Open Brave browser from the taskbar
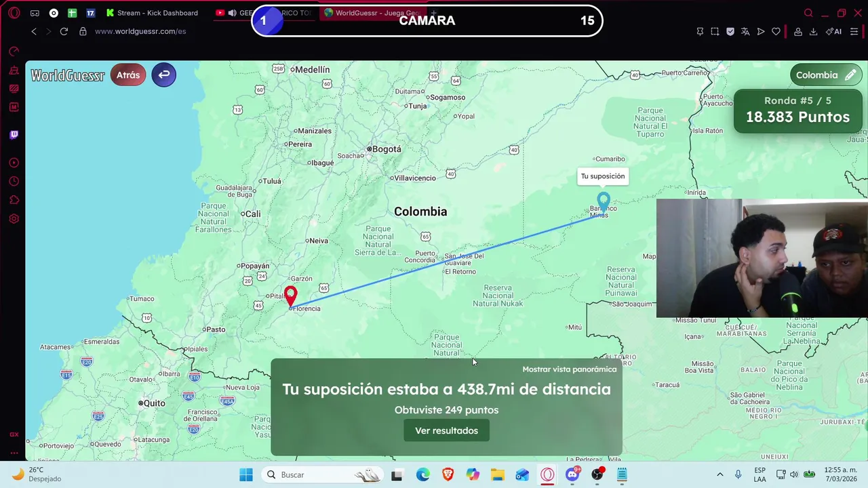 tap(448, 474)
